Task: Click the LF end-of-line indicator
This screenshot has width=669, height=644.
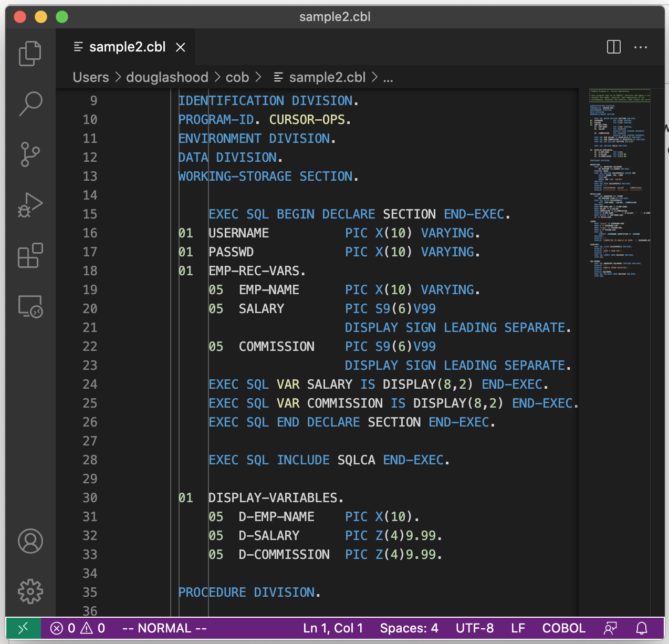Action: pyautogui.click(x=518, y=628)
